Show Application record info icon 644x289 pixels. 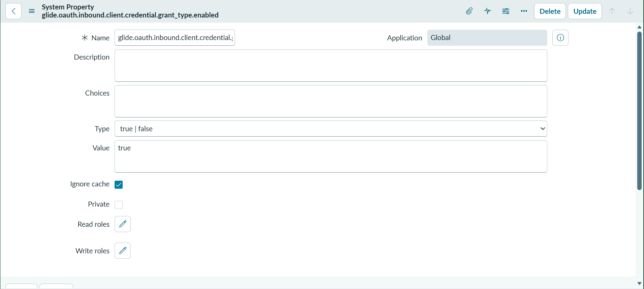click(x=560, y=38)
